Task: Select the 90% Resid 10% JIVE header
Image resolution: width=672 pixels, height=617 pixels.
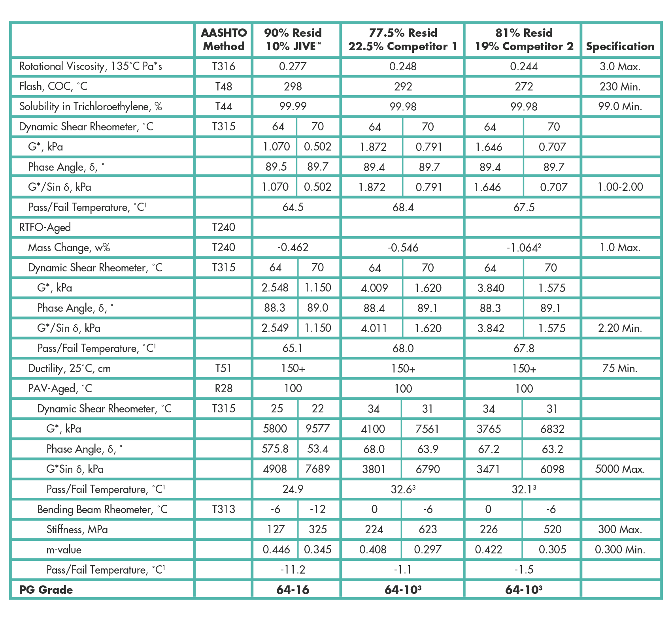Action: click(293, 40)
